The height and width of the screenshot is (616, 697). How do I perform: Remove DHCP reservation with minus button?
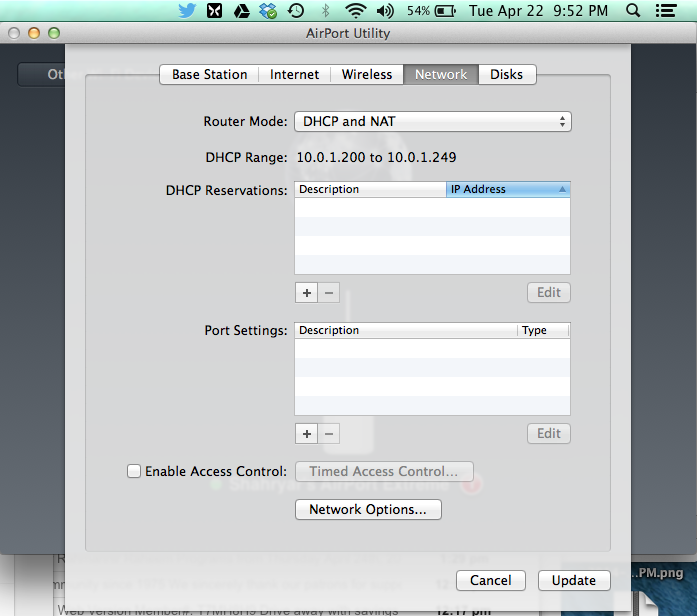329,293
